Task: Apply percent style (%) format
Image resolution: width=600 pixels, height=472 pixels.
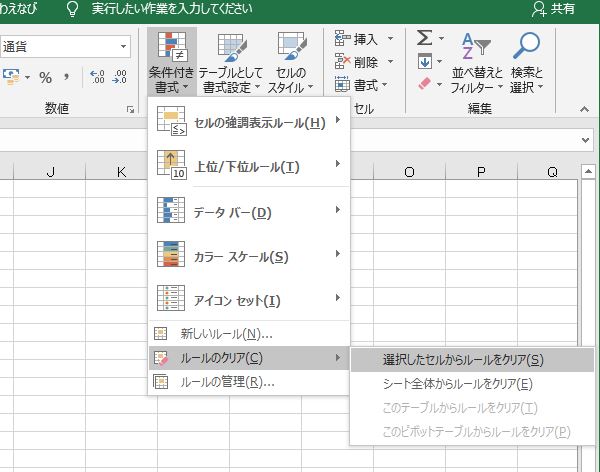Action: (46, 78)
